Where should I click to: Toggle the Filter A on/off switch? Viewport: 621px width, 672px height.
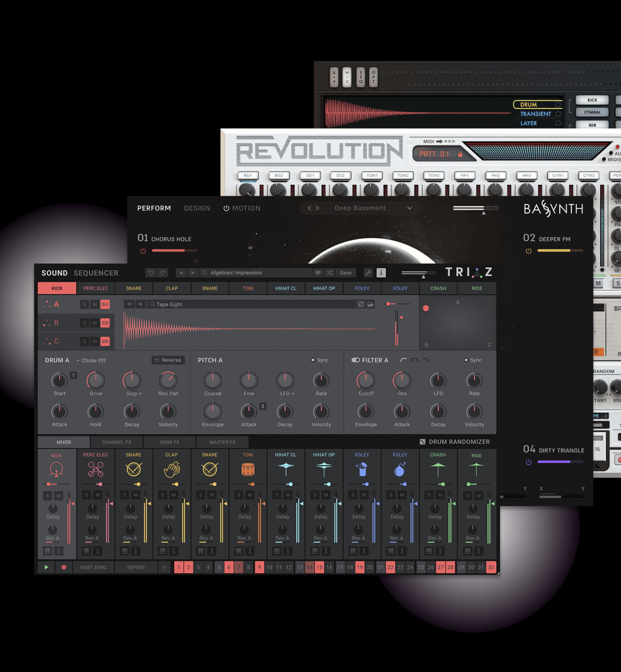coord(356,360)
